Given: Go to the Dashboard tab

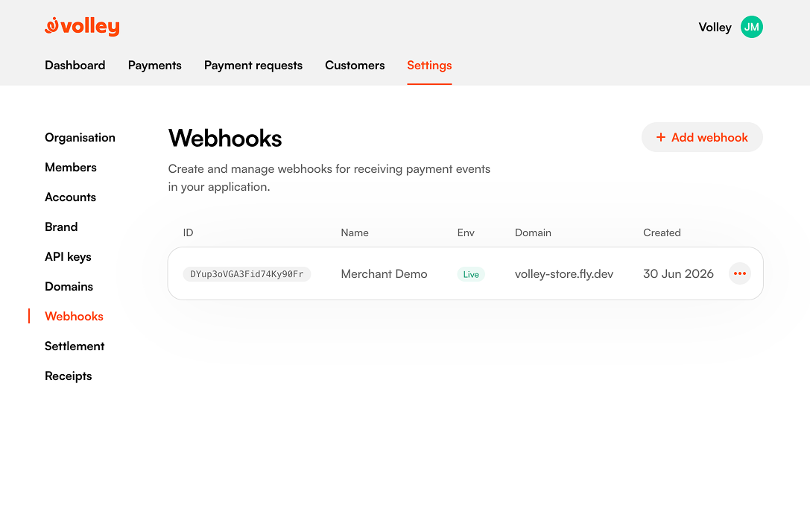Looking at the screenshot, I should tap(75, 65).
